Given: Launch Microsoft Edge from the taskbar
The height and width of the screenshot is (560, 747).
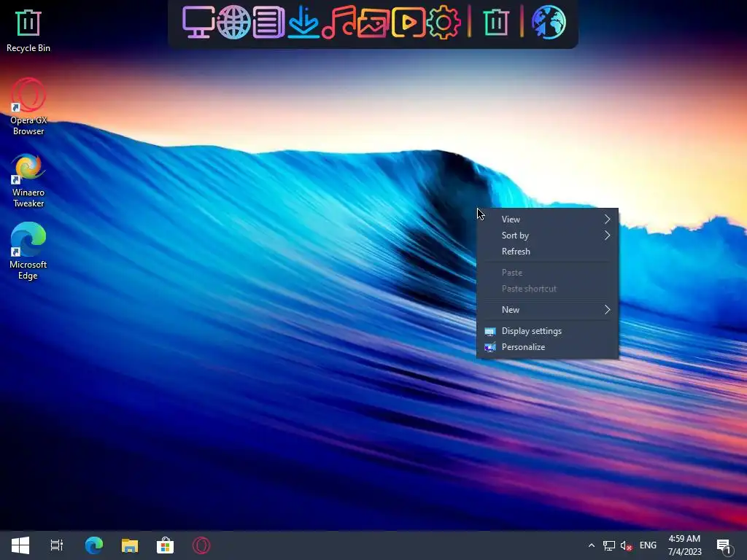Looking at the screenshot, I should 94,545.
